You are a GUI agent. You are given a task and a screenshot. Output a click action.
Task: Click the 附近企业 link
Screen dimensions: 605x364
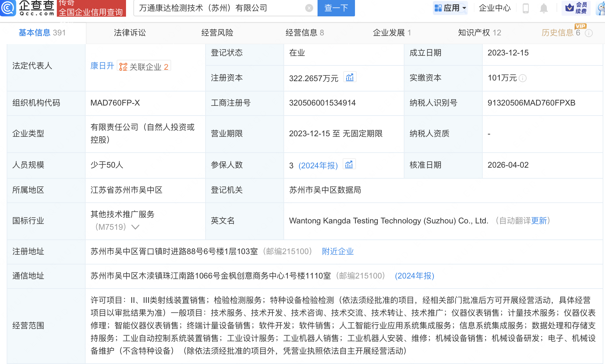[338, 251]
